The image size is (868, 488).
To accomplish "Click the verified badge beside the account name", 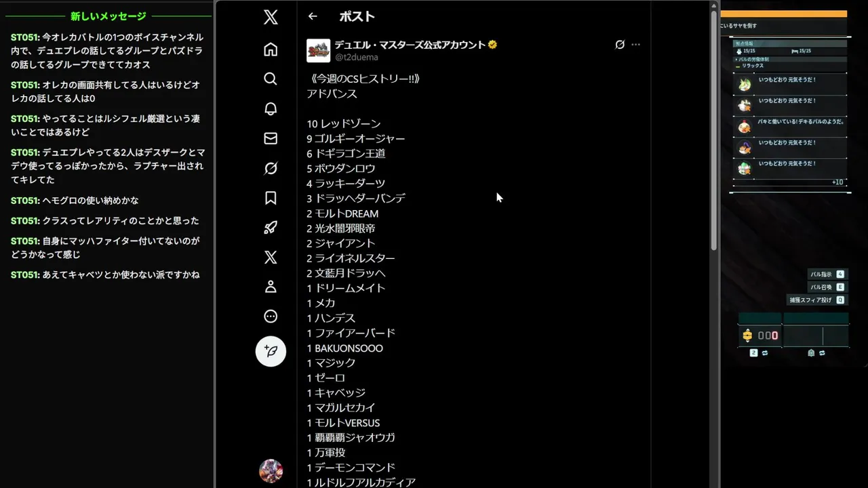I will click(492, 45).
